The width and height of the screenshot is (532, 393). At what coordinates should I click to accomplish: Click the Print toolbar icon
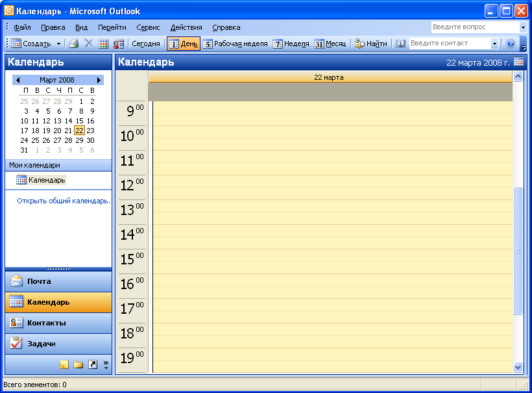(73, 44)
